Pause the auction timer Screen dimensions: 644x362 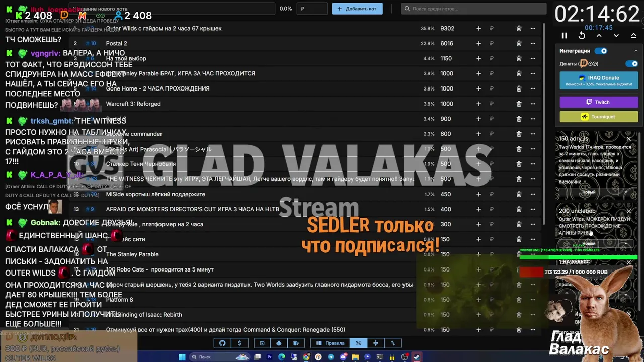tap(564, 36)
